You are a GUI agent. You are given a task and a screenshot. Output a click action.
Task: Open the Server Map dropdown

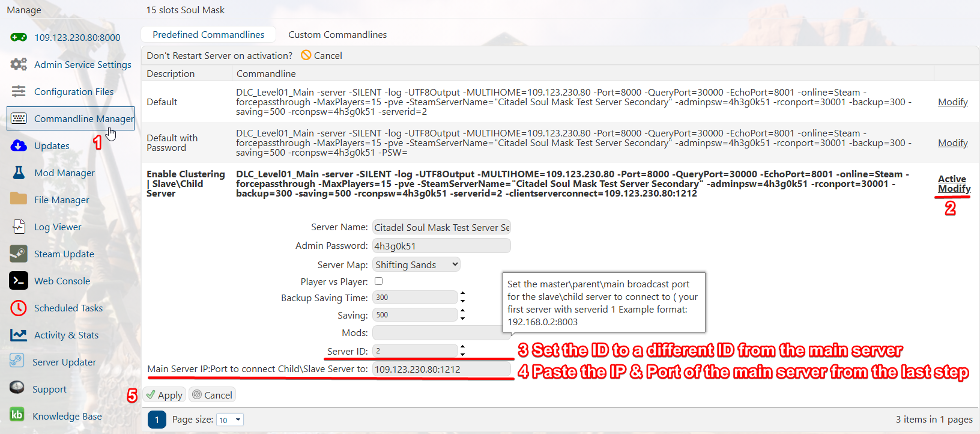click(x=417, y=264)
